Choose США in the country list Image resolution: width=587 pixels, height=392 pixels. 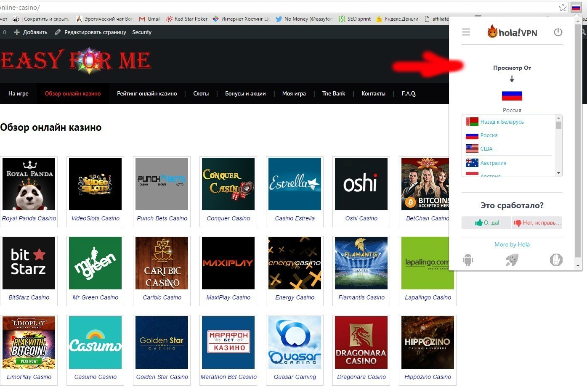tap(486, 148)
